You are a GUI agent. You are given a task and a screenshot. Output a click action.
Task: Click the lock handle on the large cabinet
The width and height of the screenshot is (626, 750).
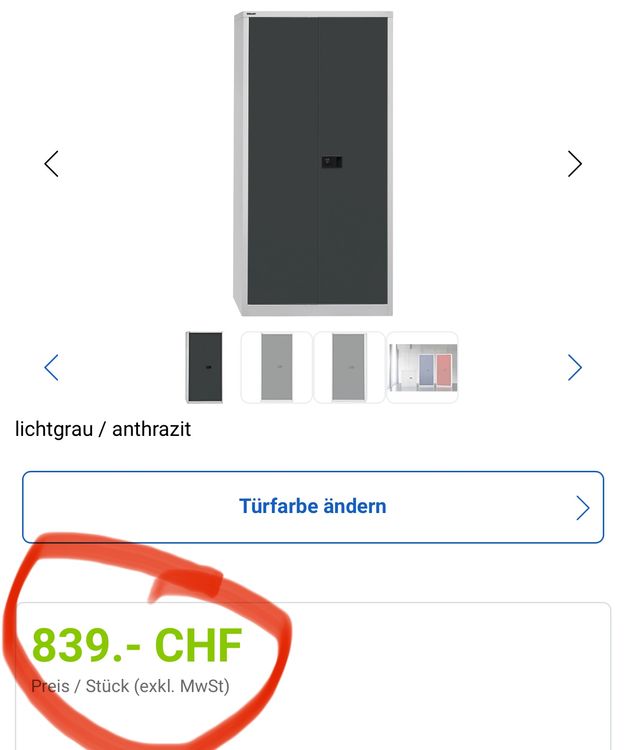coord(331,162)
